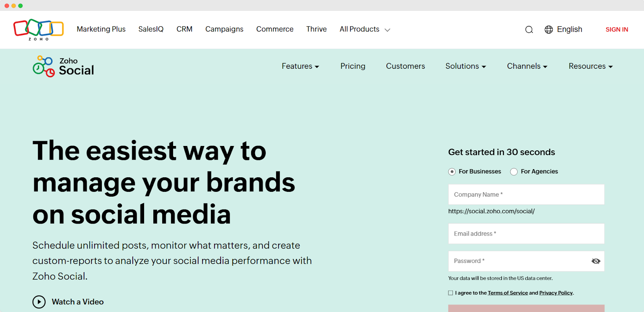Expand the Channels menu
This screenshot has height=312, width=644.
point(527,66)
